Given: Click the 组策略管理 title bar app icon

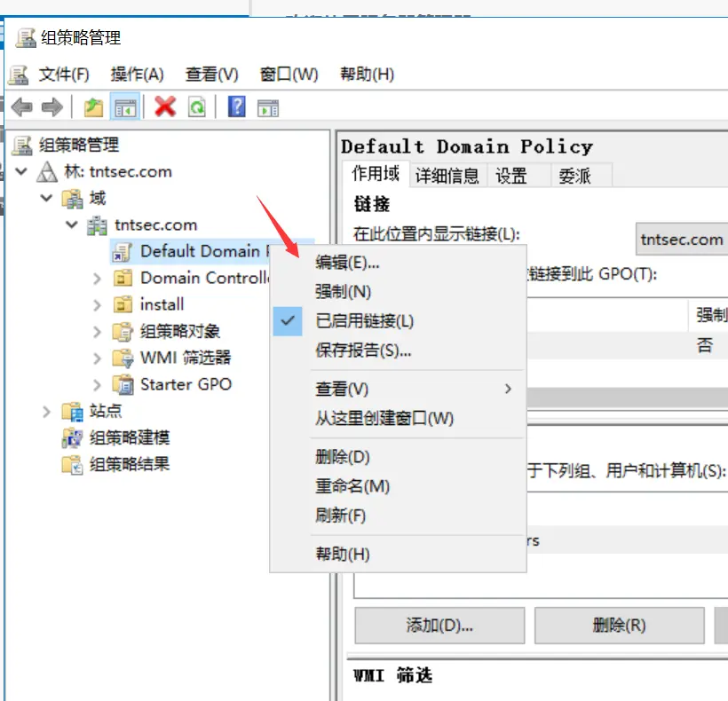Looking at the screenshot, I should point(26,37).
